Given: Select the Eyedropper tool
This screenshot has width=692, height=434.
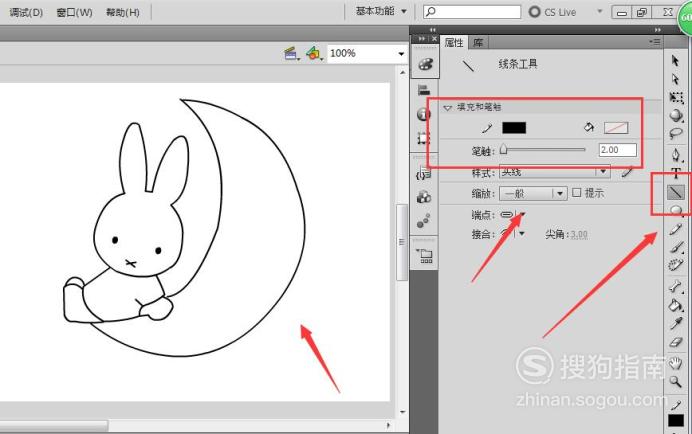Looking at the screenshot, I should click(x=676, y=324).
